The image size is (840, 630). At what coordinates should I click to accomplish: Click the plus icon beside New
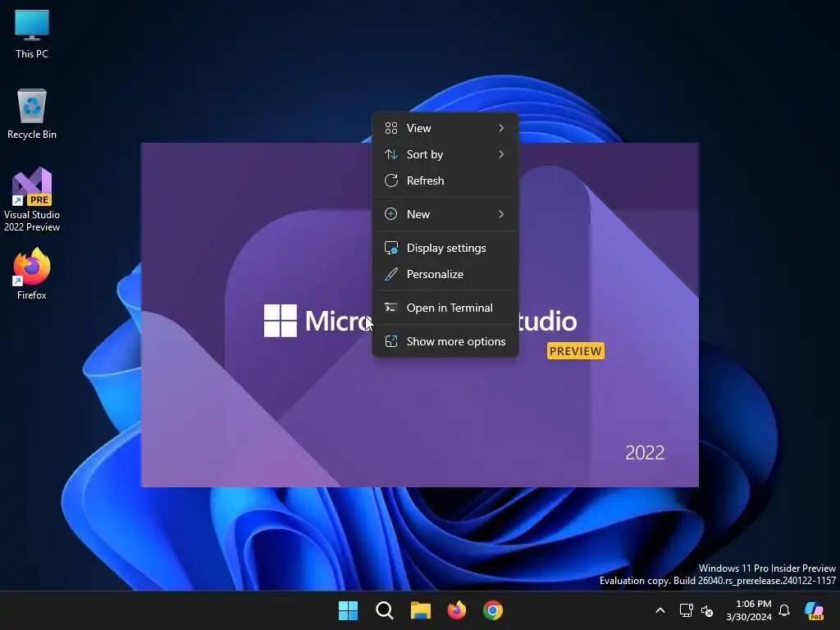tap(391, 214)
